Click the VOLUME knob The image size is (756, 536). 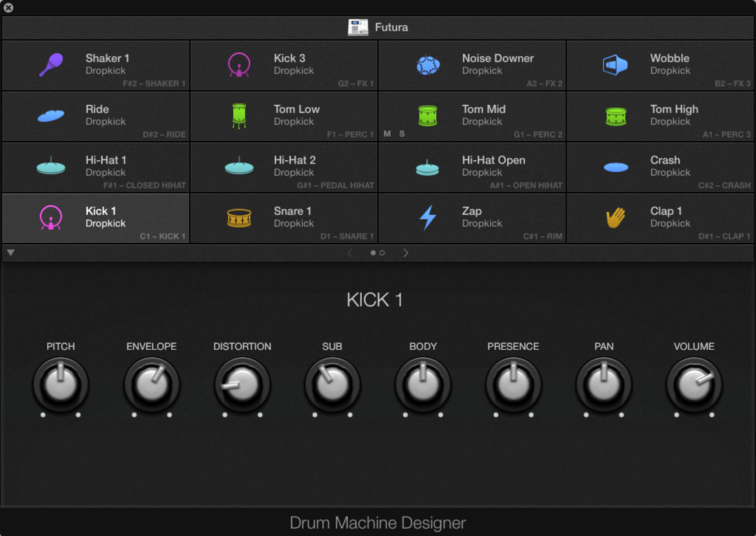point(694,385)
